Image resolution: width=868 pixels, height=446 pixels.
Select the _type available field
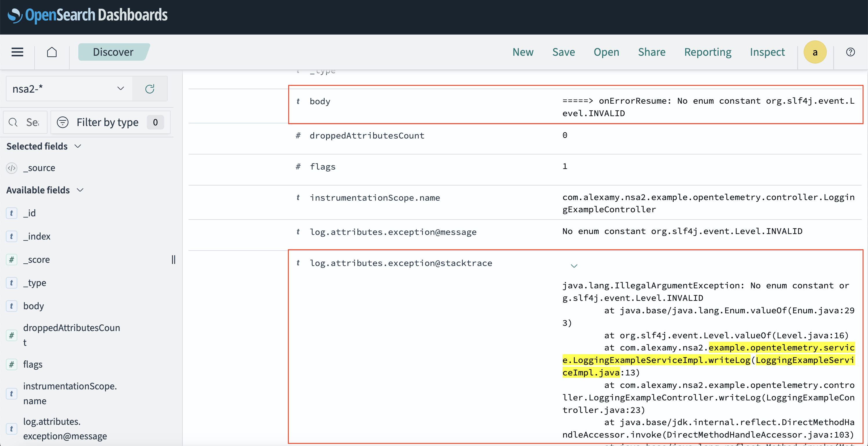pyautogui.click(x=35, y=283)
